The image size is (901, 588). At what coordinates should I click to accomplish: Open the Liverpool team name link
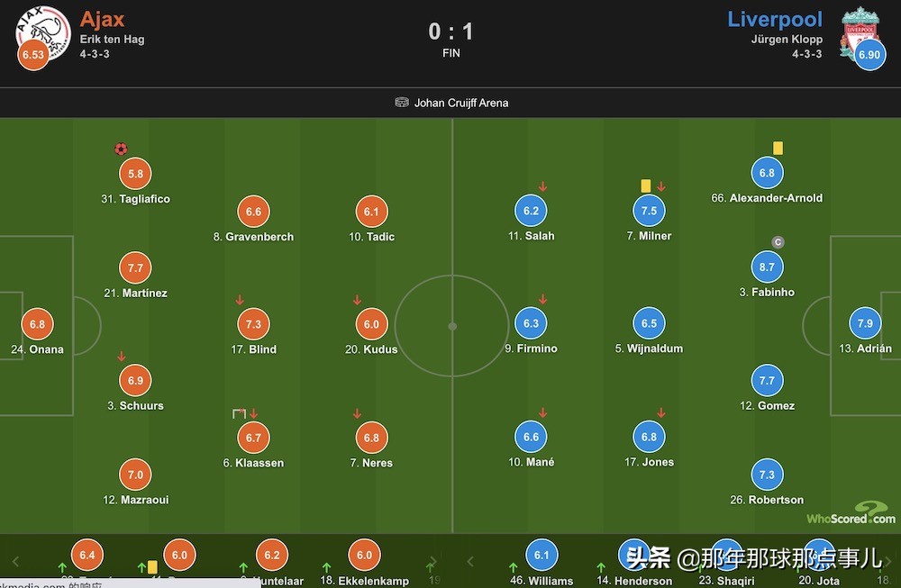[775, 19]
